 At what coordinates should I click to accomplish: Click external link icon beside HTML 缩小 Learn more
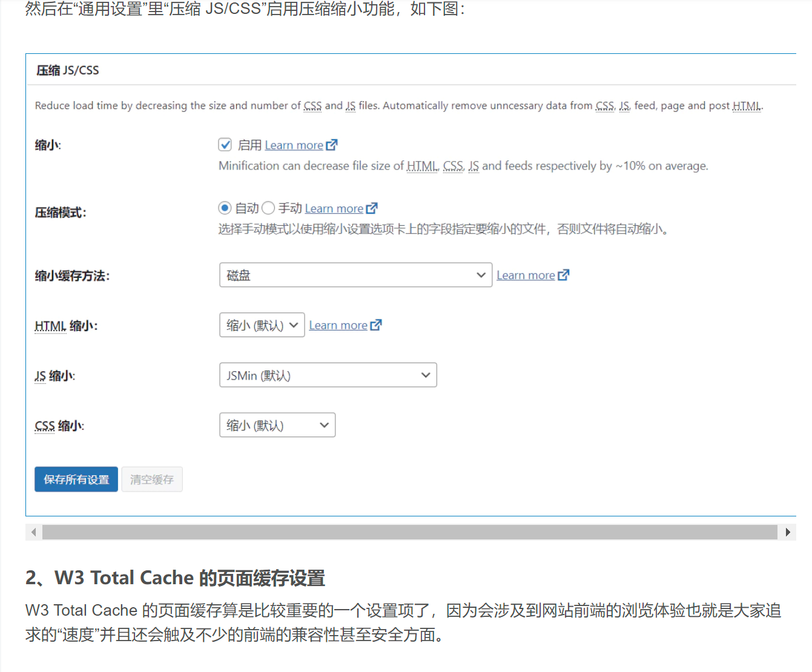tap(376, 325)
